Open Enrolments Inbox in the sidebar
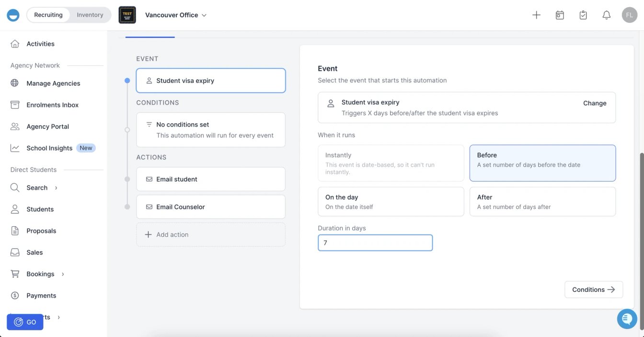Viewport: 644px width, 337px height. point(52,105)
